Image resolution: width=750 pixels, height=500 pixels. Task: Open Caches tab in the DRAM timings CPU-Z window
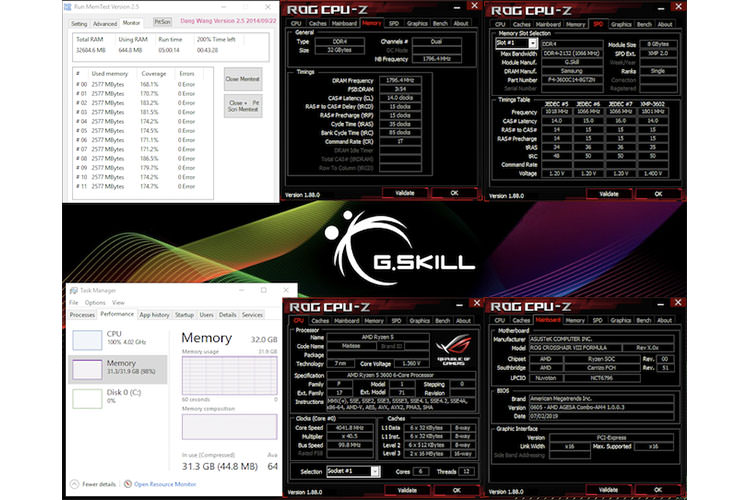(x=318, y=23)
